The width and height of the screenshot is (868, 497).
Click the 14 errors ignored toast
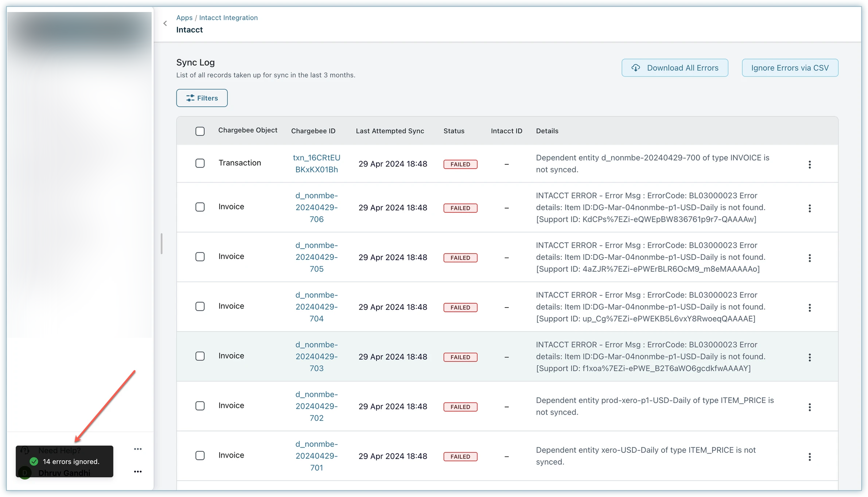tap(65, 461)
